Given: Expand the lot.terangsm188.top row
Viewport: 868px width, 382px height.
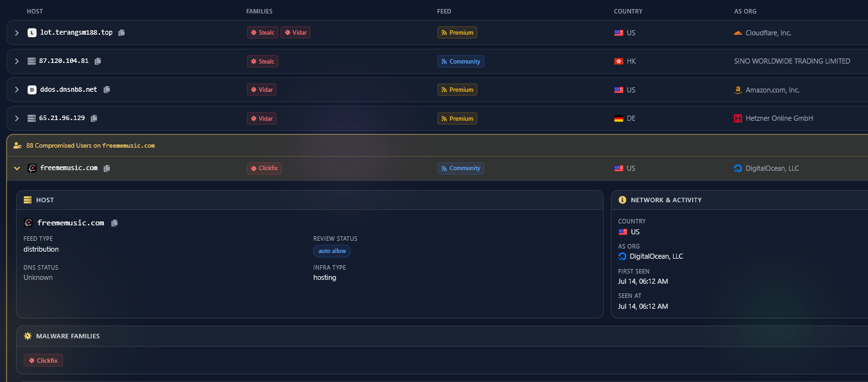Looking at the screenshot, I should [x=17, y=33].
